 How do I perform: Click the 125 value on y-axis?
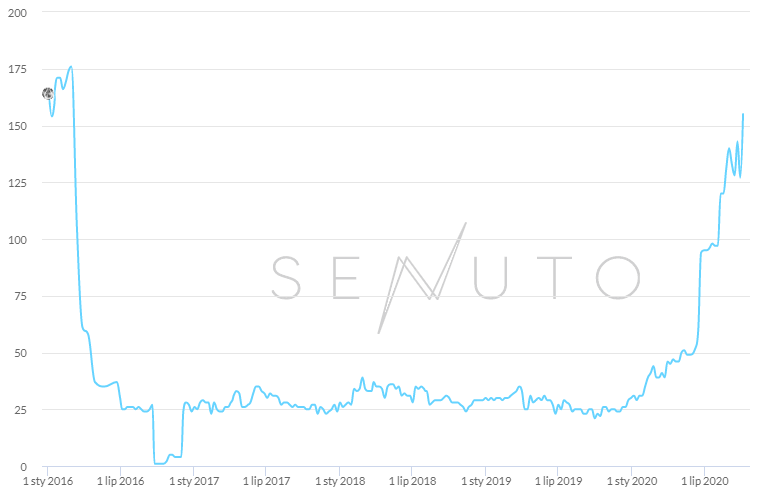point(17,183)
